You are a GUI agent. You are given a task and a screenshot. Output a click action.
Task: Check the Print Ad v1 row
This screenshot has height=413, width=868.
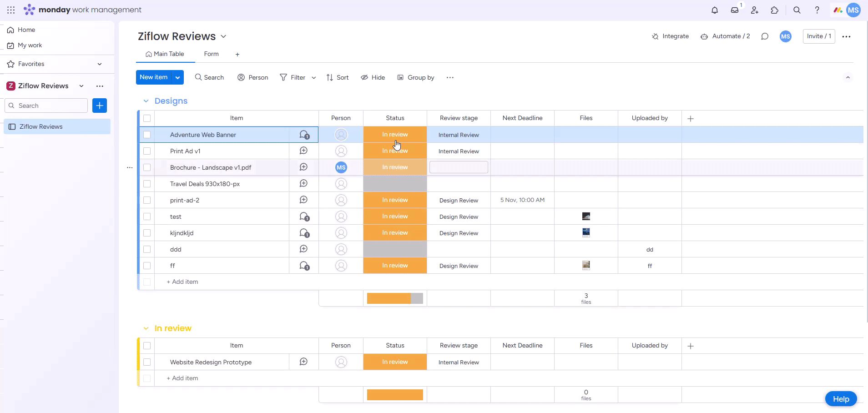pos(147,151)
